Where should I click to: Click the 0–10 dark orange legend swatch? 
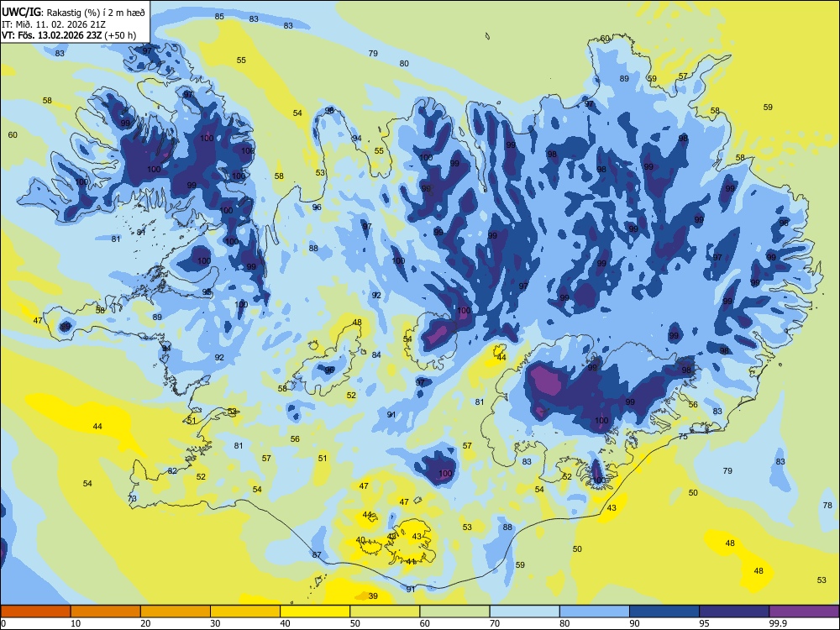click(35, 612)
